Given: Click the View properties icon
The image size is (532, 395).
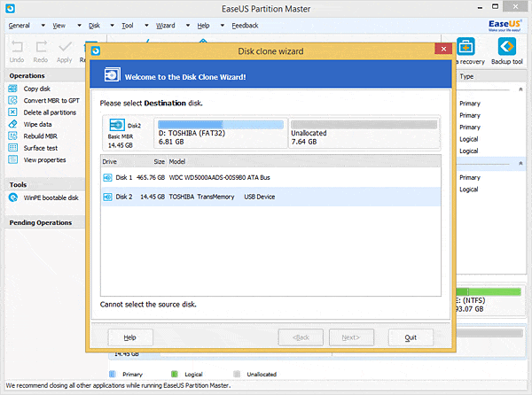Looking at the screenshot, I should [12, 159].
